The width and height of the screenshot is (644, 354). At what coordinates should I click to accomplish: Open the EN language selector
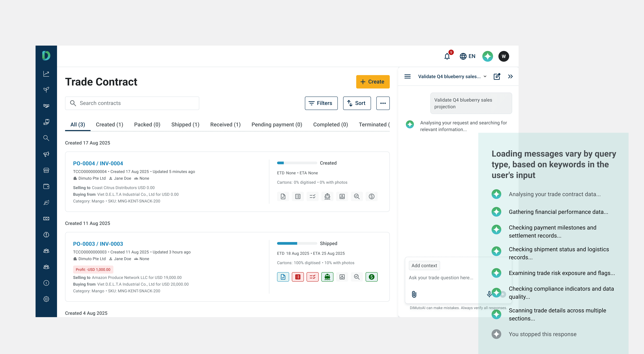tap(467, 56)
